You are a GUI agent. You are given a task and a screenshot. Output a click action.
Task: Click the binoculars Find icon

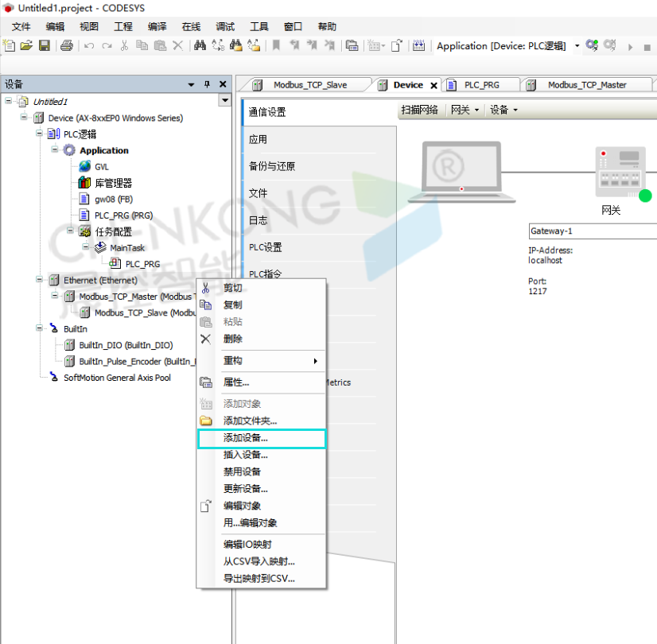coord(200,46)
